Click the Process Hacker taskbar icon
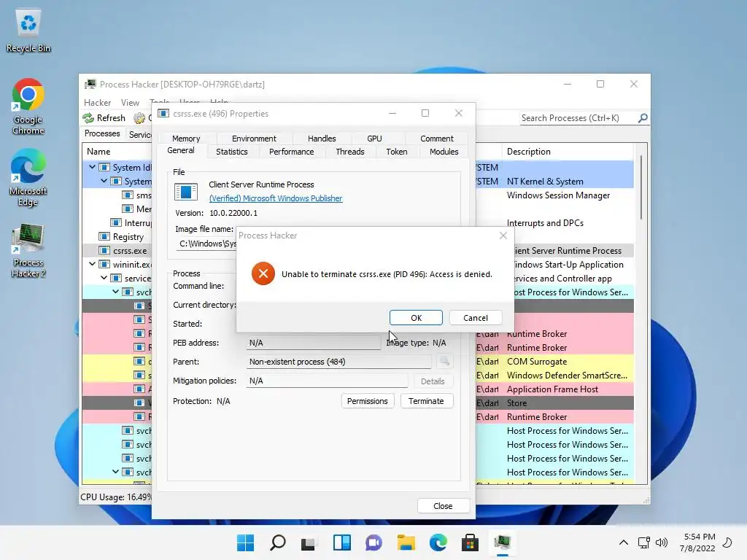The width and height of the screenshot is (747, 560). (502, 542)
